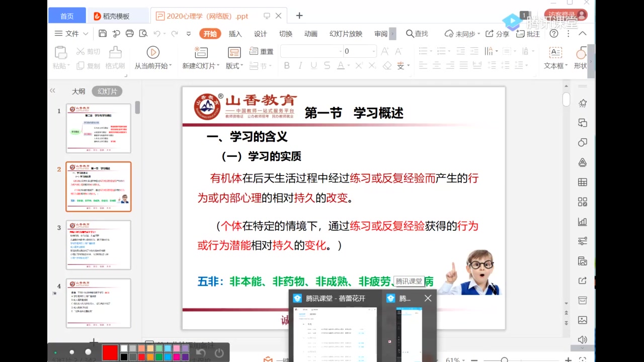Open the 腾讯课堂 - 蓓蕾花开 taskbar preview
644x362 pixels.
335,326
